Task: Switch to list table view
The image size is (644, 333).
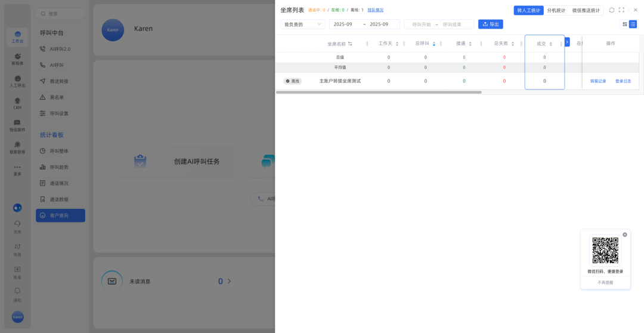Action: 633,24
